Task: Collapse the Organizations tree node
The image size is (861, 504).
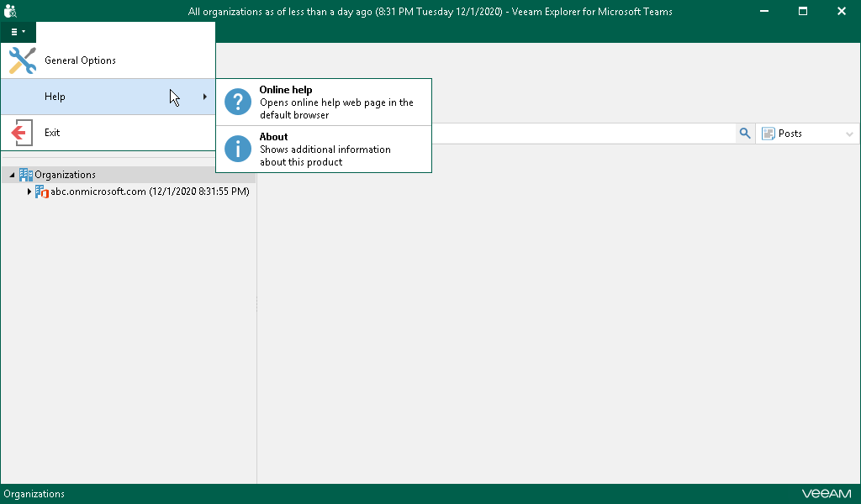Action: (x=12, y=175)
